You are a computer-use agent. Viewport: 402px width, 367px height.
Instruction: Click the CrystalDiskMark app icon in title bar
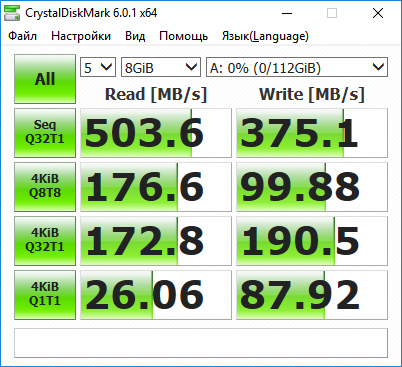11,13
